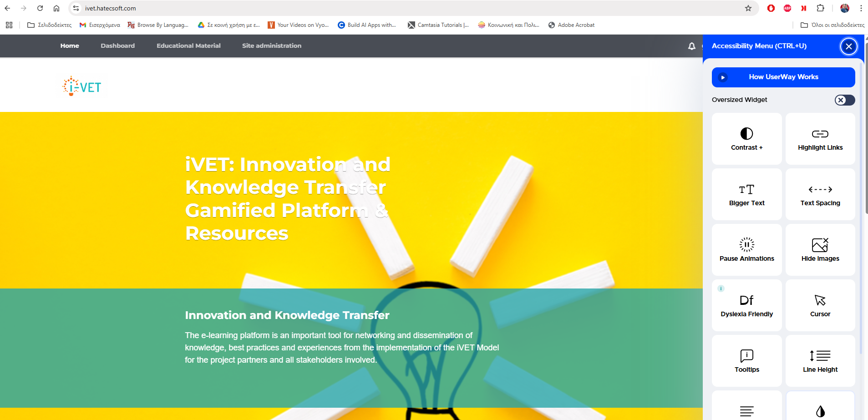868x420 pixels.
Task: Open the Browse By Language bookmark
Action: point(158,25)
